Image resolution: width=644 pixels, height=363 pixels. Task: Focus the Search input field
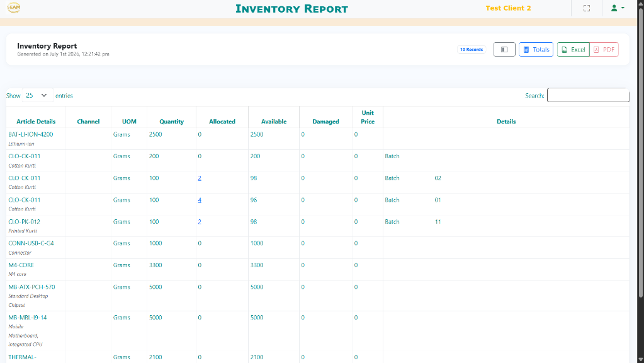pos(588,95)
